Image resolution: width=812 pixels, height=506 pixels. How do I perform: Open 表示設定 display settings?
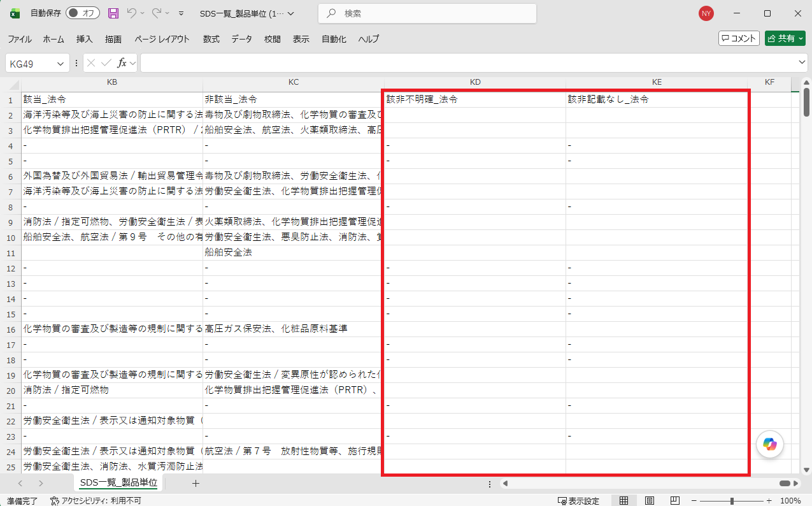click(578, 501)
